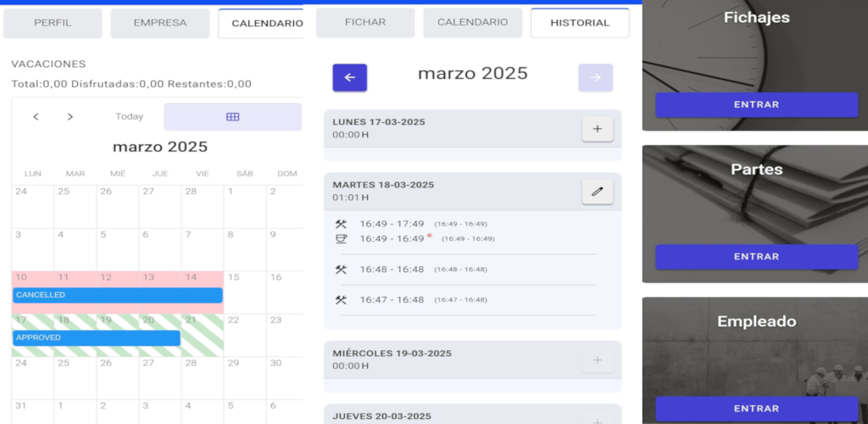
Task: Click the coffee break icon entry
Action: [341, 238]
